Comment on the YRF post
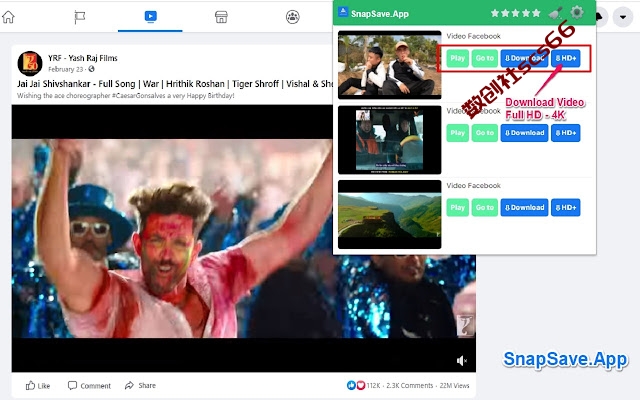This screenshot has height=400, width=640. [x=89, y=385]
